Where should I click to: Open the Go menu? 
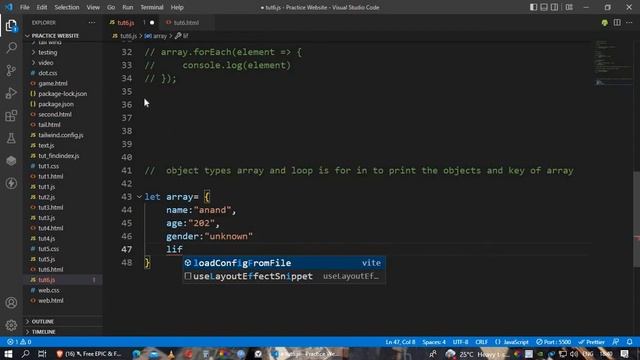tap(111, 7)
